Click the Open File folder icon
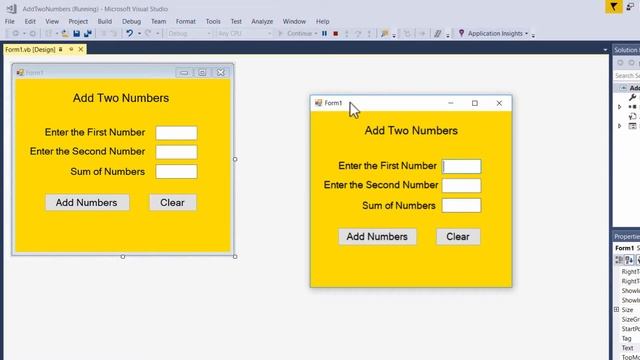The image size is (640, 360). [x=65, y=33]
